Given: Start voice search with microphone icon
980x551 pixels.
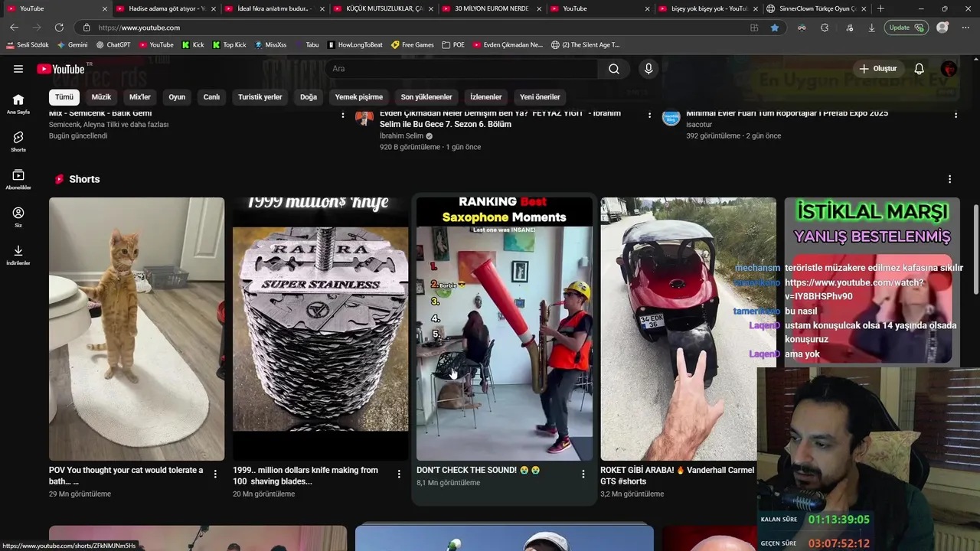Looking at the screenshot, I should pos(648,69).
